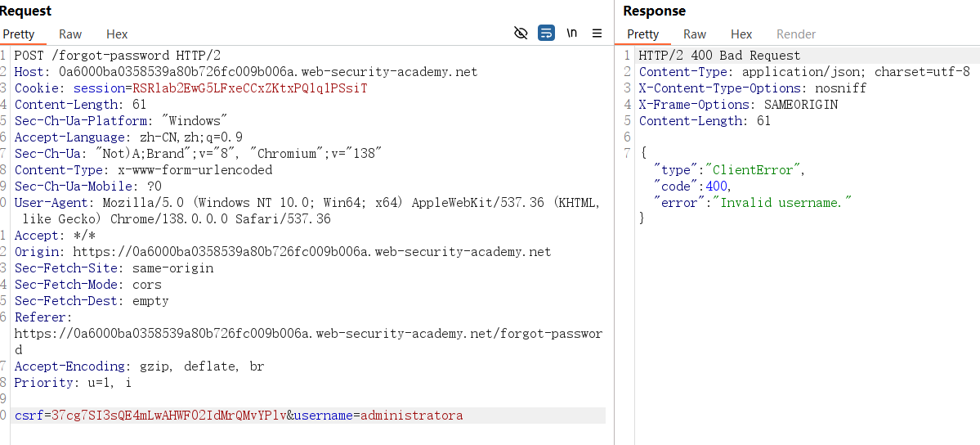Click the "type":"ClientError" JSON line
The image size is (980, 445).
pyautogui.click(x=729, y=169)
